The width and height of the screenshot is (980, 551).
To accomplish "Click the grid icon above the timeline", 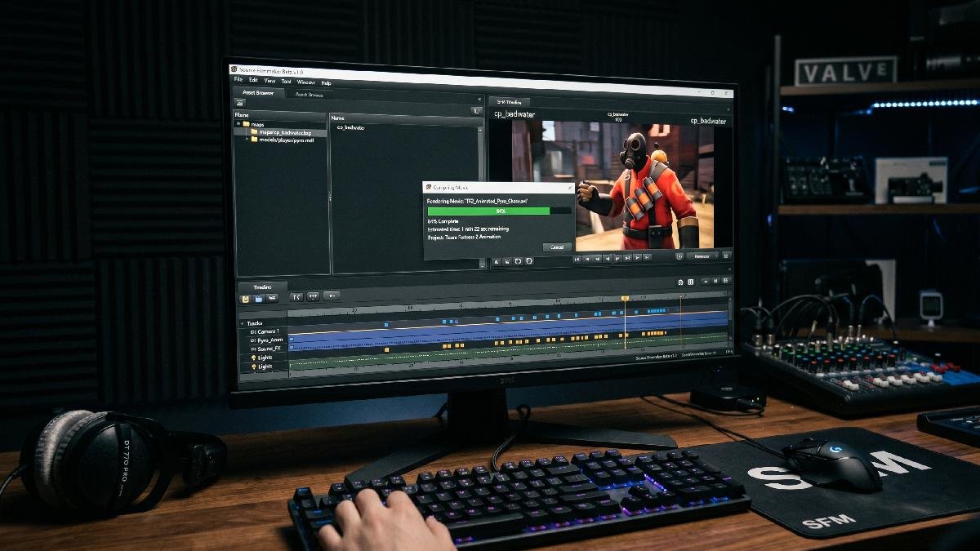I will tap(691, 282).
